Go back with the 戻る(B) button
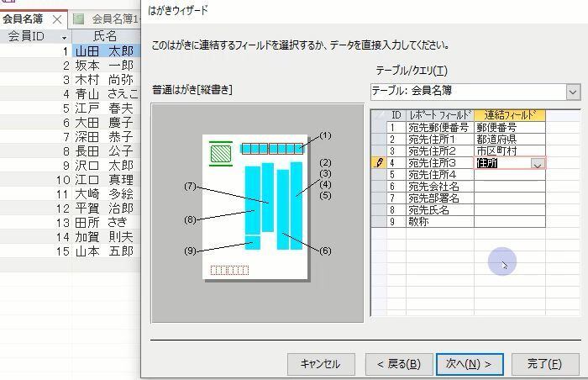This screenshot has height=380, width=588. click(399, 364)
